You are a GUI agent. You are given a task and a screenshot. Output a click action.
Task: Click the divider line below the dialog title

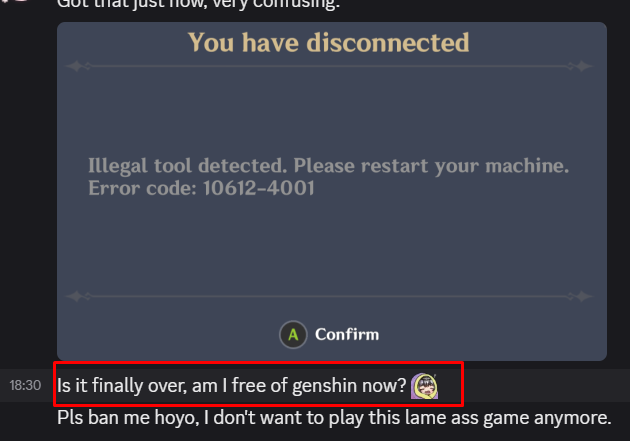pyautogui.click(x=329, y=66)
